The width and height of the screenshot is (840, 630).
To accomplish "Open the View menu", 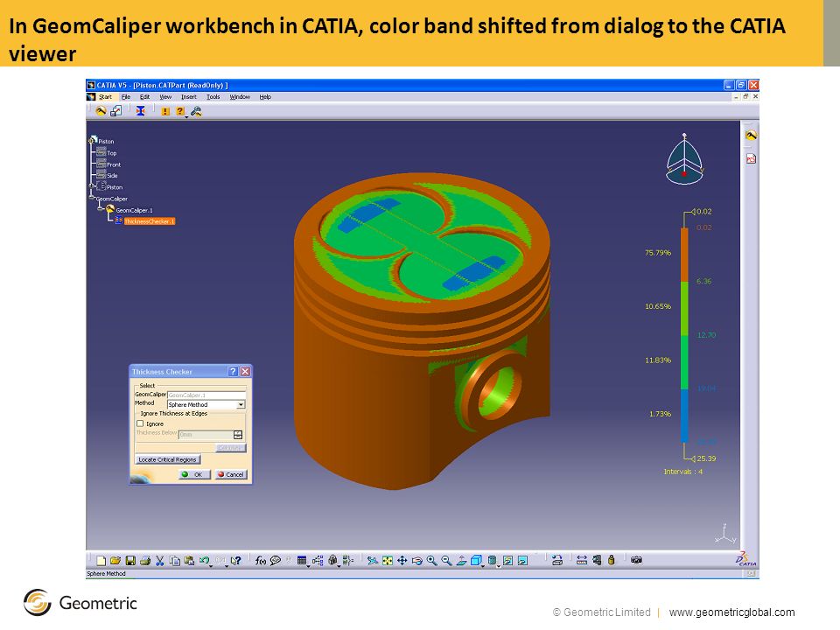I will [165, 97].
